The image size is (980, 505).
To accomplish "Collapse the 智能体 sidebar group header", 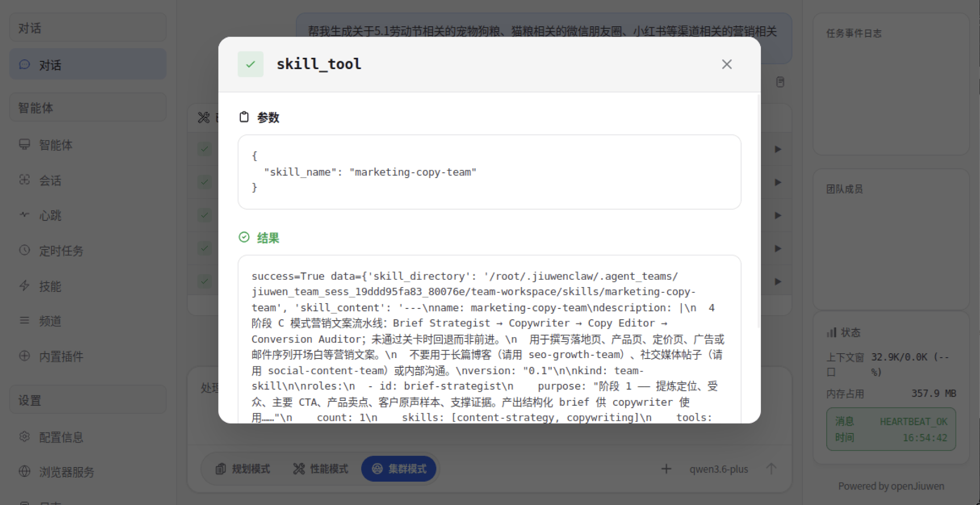I will (x=88, y=108).
